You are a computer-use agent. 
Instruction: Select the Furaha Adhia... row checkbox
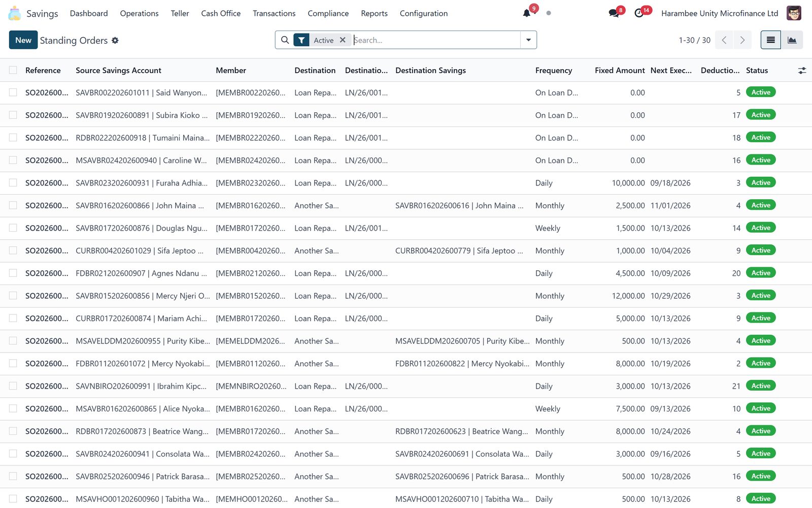pos(13,183)
